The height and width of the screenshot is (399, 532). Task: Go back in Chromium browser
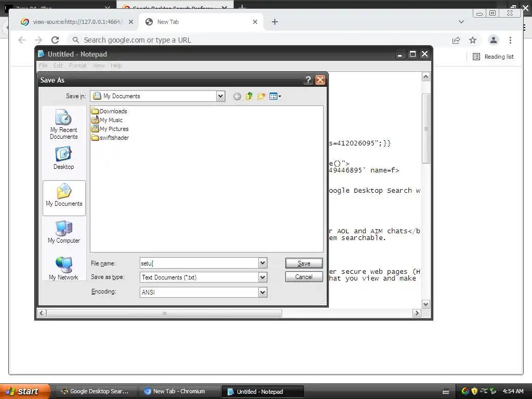pyautogui.click(x=22, y=40)
